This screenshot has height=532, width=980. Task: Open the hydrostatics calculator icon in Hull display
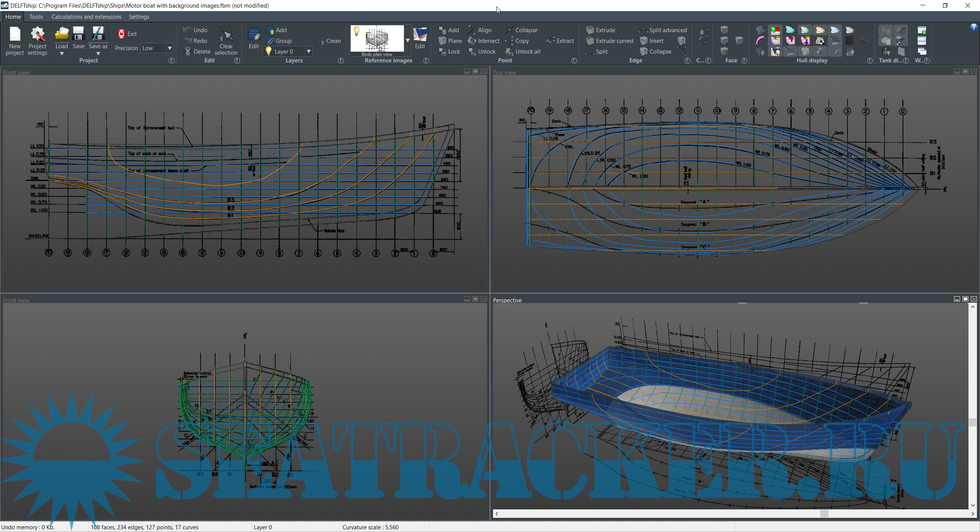click(820, 41)
